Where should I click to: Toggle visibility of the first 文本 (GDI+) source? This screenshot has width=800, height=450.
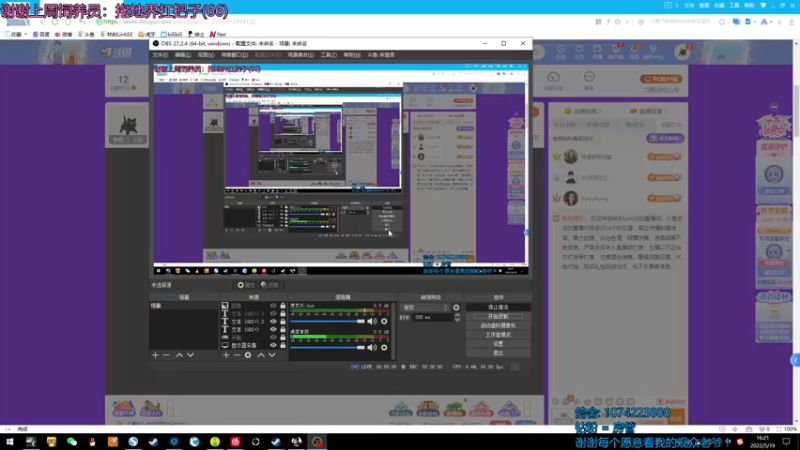point(273,314)
